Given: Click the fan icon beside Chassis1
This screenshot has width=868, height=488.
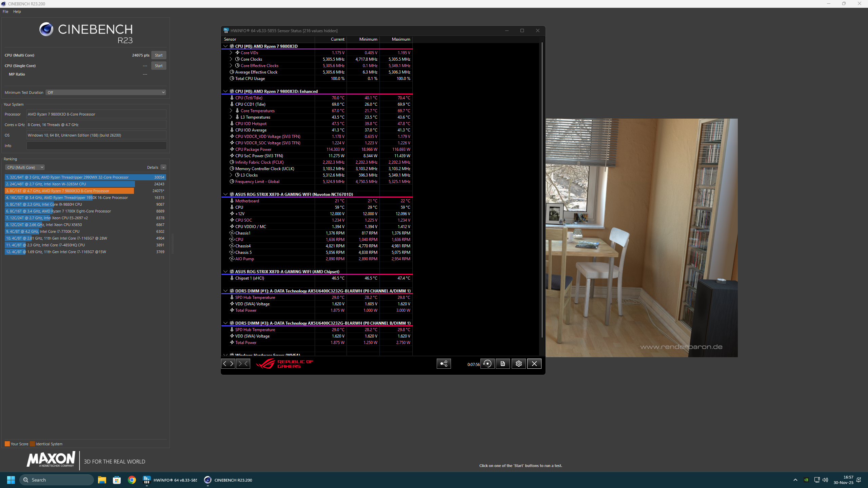Looking at the screenshot, I should pos(232,233).
